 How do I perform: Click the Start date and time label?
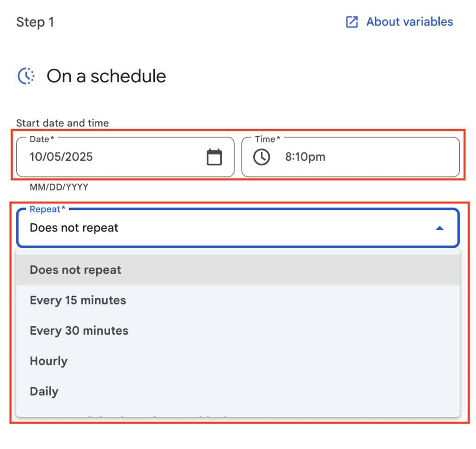pos(62,123)
